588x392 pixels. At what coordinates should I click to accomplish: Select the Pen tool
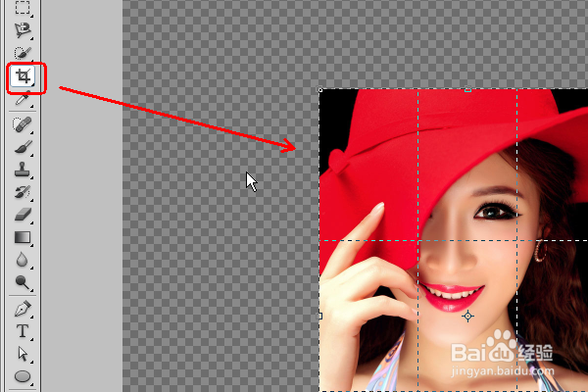23,309
